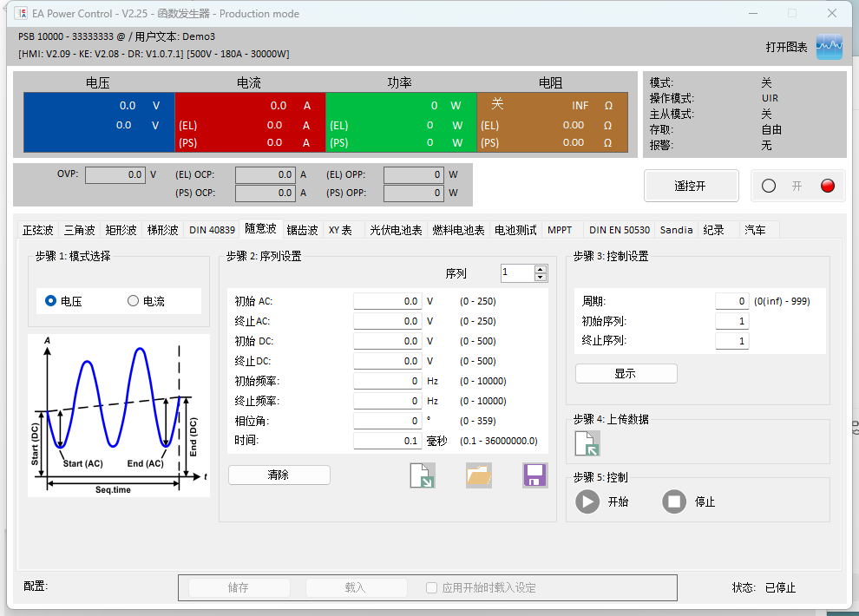Screen dimensions: 859x616
Task: Click the (PS) OCP value field
Action: [266, 193]
